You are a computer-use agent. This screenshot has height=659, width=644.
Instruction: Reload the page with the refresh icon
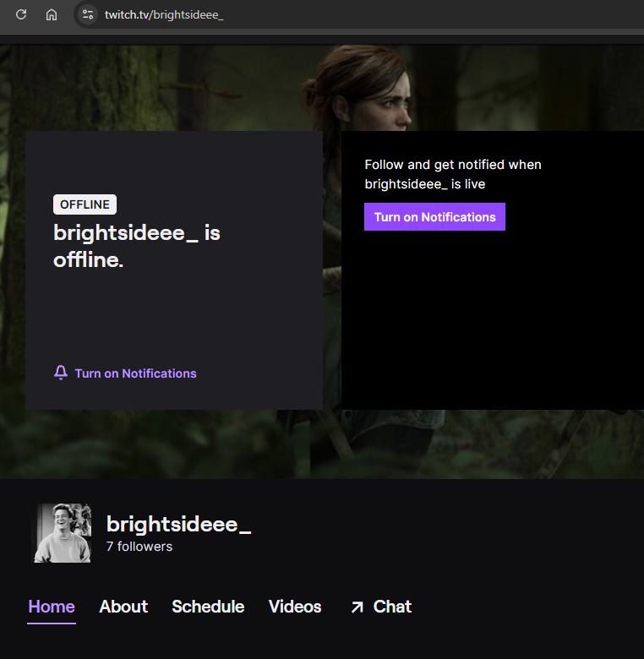point(21,14)
